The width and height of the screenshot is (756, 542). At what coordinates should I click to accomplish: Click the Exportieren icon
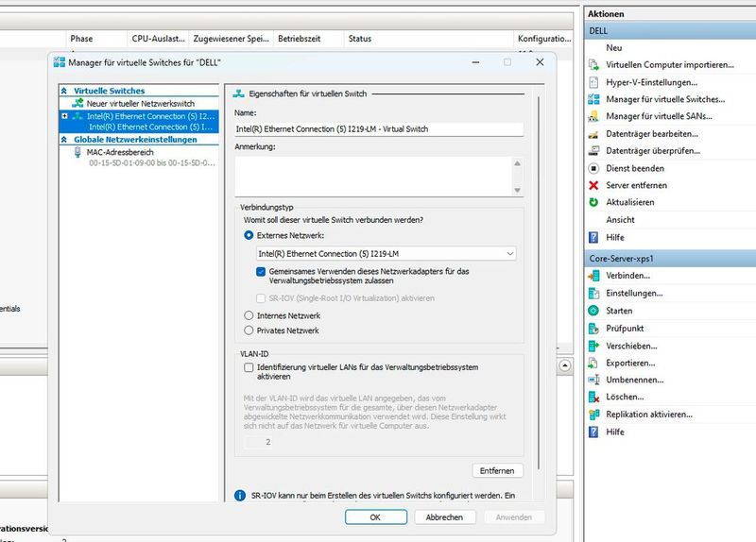pos(593,363)
